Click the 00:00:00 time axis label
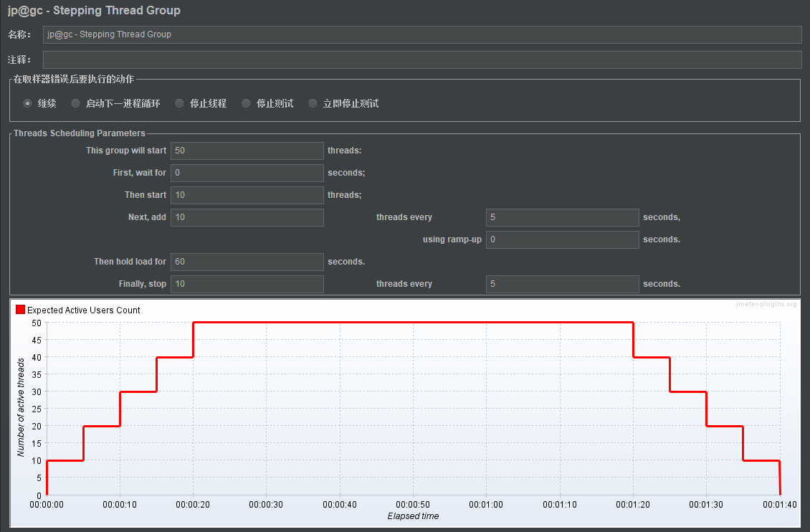The height and width of the screenshot is (532, 810). tap(47, 505)
